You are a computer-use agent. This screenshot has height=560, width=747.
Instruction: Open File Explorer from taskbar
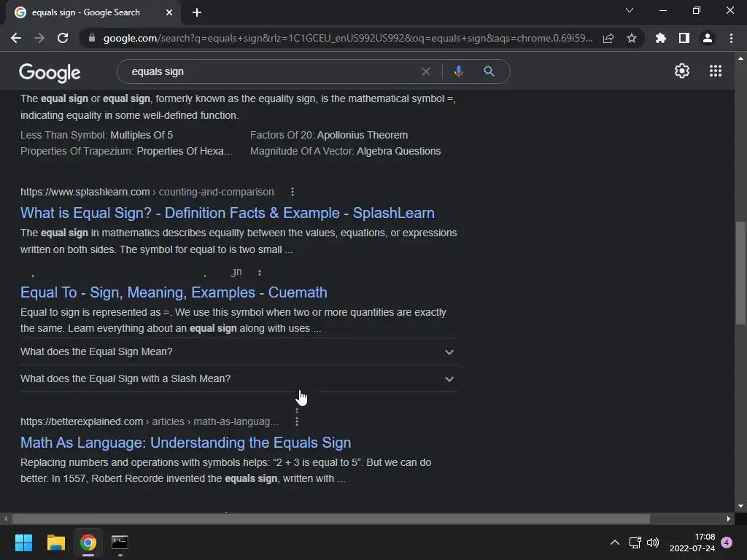55,542
